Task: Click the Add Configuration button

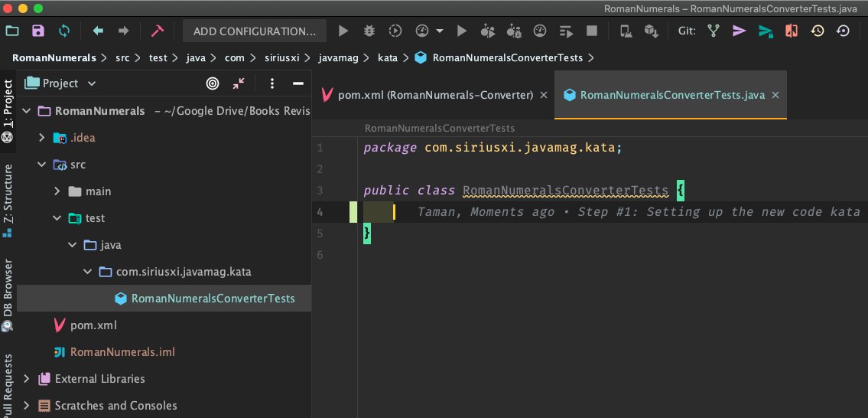Action: coord(254,31)
